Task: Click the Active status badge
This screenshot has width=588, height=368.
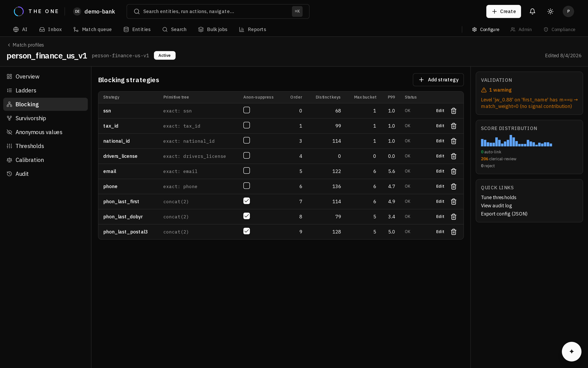Action: click(165, 55)
